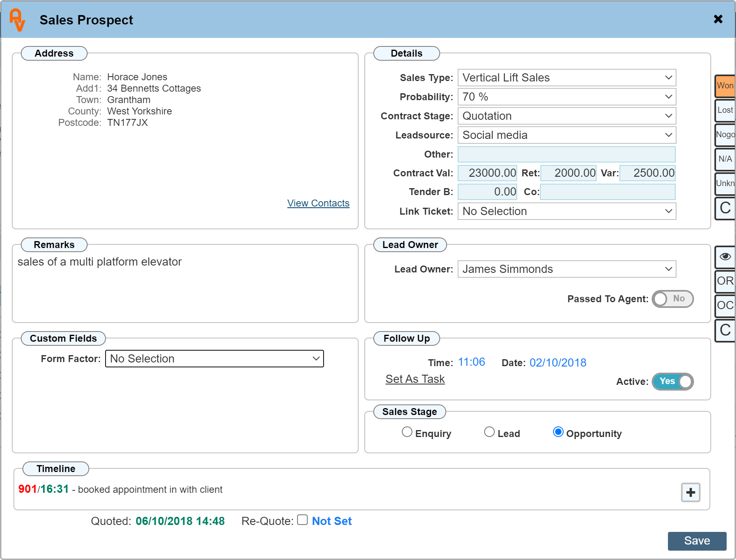
Task: Click address line 34 Bennetts Cottages
Action: [154, 88]
